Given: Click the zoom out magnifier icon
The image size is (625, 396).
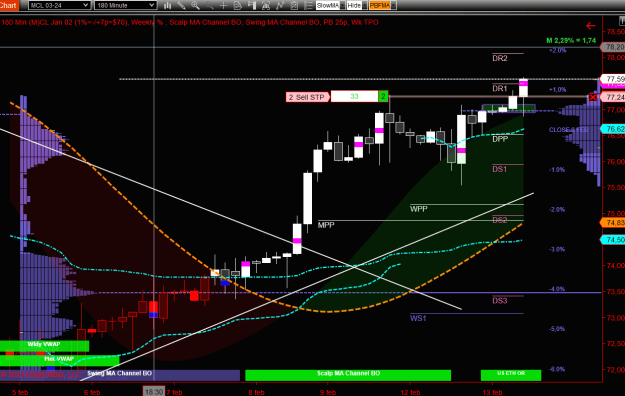Looking at the screenshot, I should pyautogui.click(x=209, y=5).
